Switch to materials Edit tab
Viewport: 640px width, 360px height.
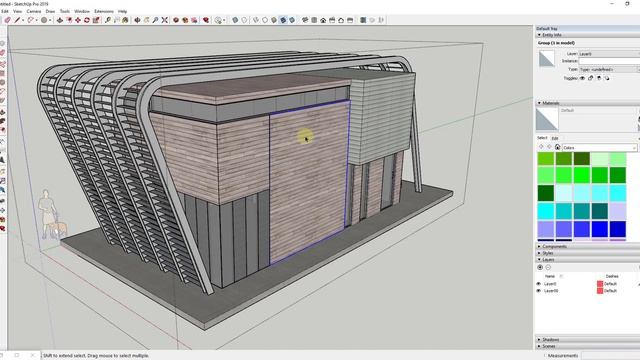[x=555, y=138]
